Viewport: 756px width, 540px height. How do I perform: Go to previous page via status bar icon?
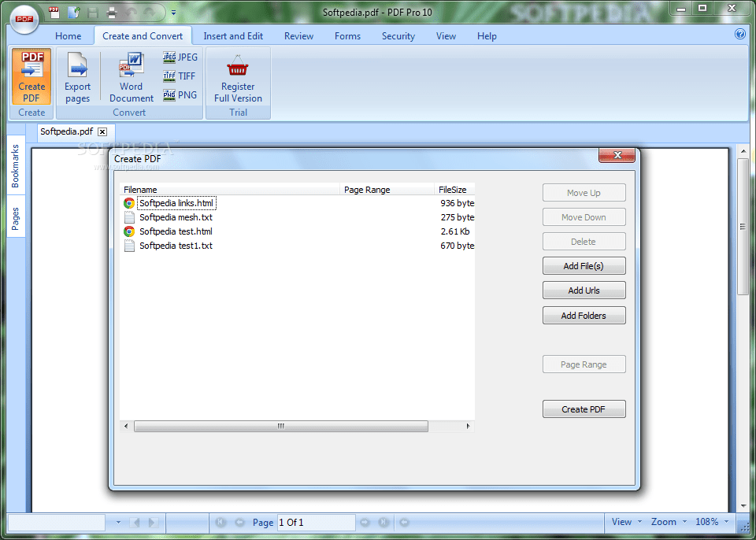(239, 522)
